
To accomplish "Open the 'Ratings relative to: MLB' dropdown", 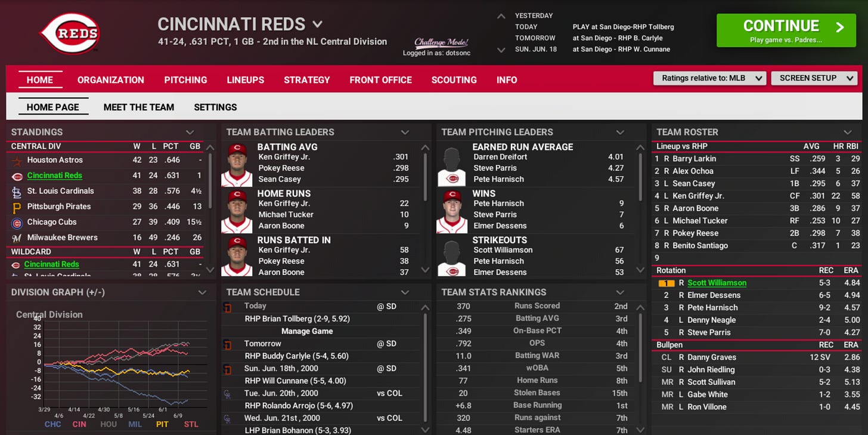I will pos(709,78).
